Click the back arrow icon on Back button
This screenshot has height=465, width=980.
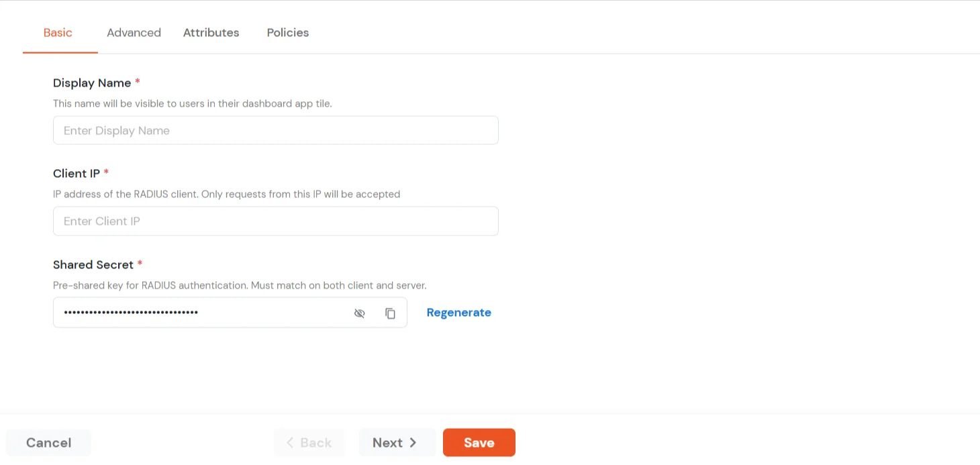(x=289, y=442)
